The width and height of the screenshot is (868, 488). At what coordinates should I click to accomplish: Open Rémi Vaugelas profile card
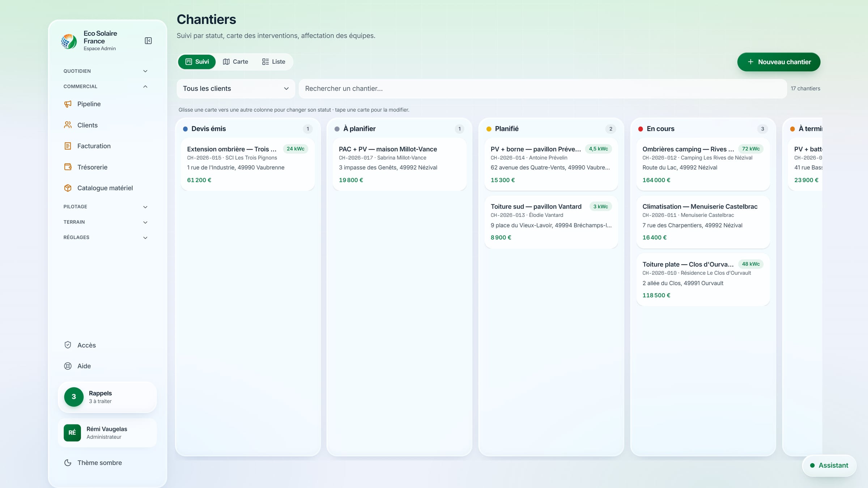click(x=107, y=433)
